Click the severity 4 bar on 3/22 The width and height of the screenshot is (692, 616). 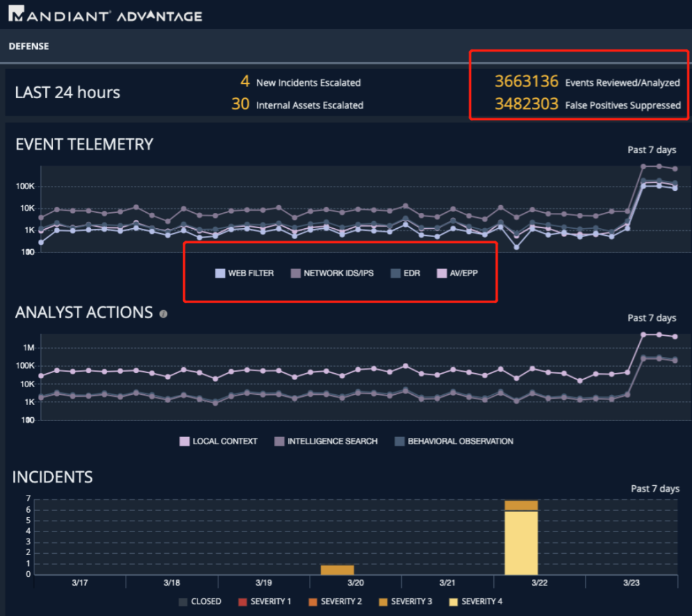521,543
